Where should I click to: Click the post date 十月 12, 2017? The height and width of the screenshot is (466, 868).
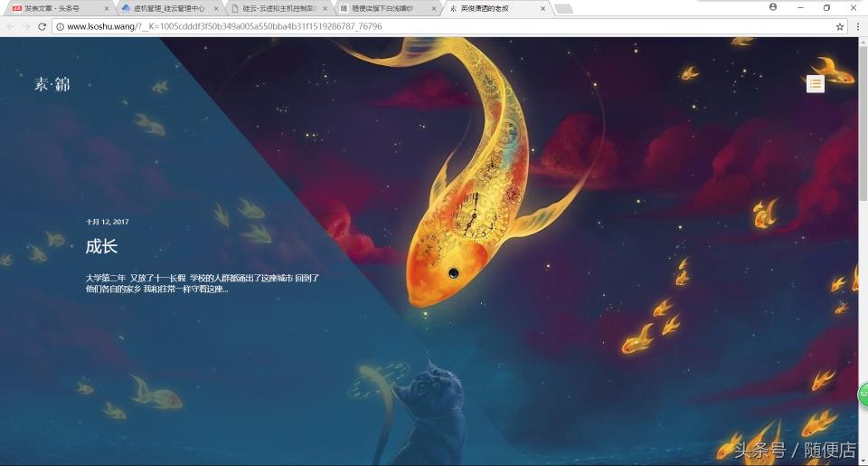(108, 222)
